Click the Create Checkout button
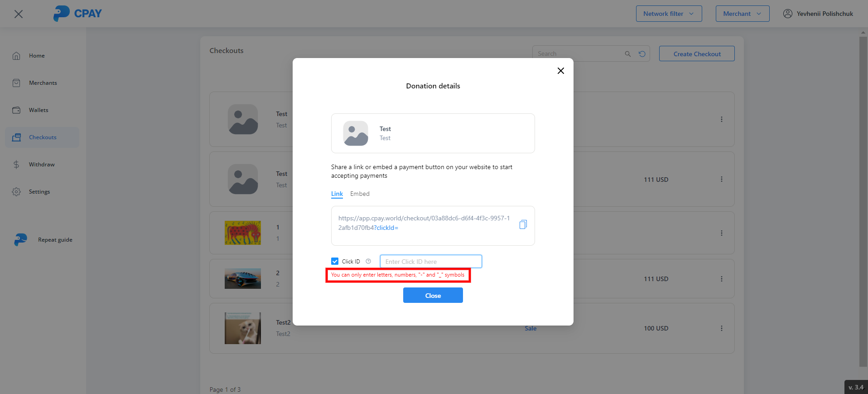Screen dimensions: 868x394 pyautogui.click(x=696, y=54)
